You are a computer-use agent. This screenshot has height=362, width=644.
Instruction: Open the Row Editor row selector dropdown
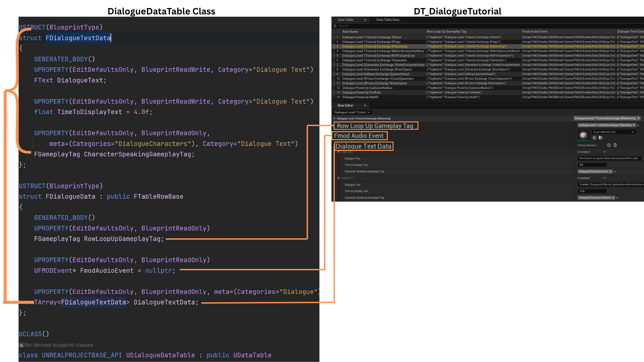coord(352,112)
